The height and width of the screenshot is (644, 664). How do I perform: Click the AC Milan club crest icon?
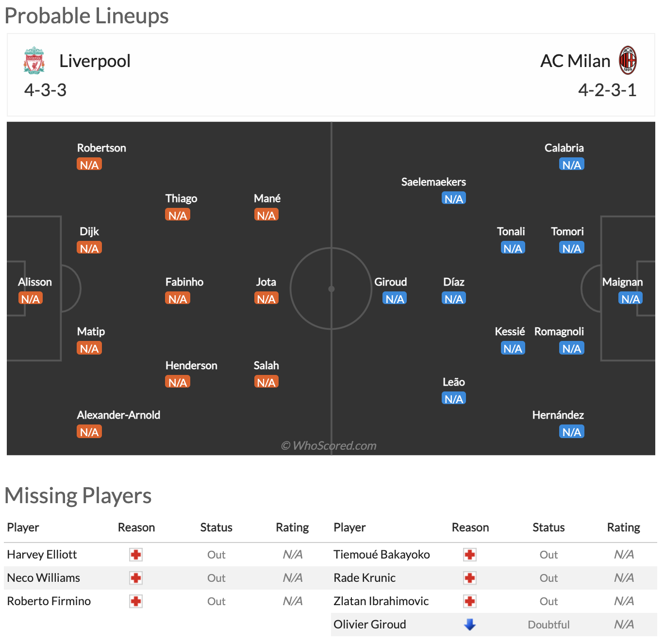[628, 60]
